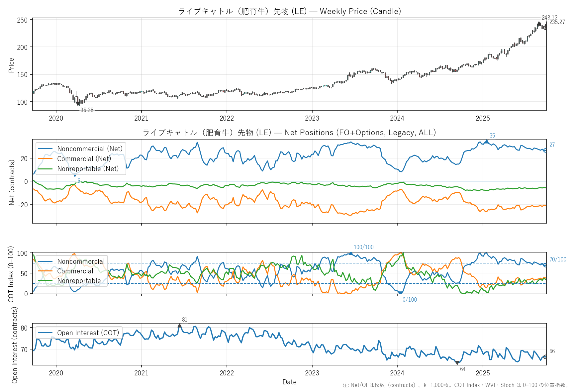Click the orange Commercial swatch in COT Index legend
The height and width of the screenshot is (392, 574).
coord(46,271)
